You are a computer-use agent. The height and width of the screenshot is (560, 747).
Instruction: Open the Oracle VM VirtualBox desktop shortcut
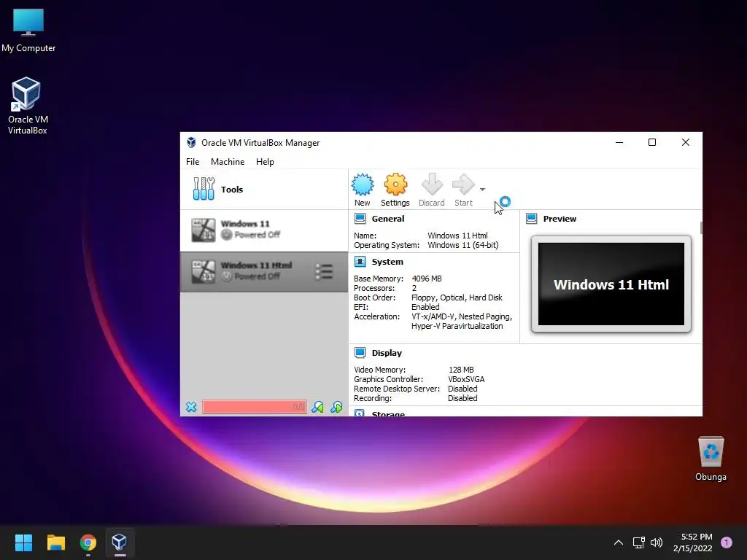(x=27, y=106)
